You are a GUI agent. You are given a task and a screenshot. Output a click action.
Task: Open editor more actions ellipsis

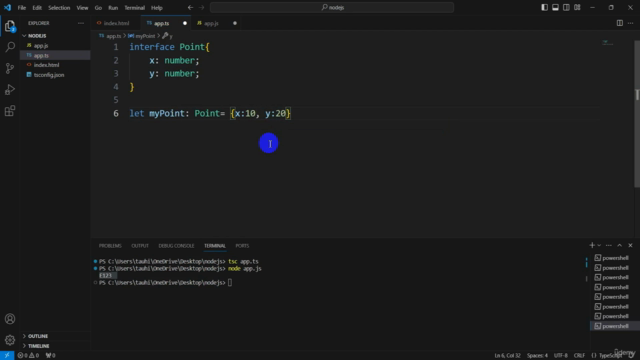631,23
